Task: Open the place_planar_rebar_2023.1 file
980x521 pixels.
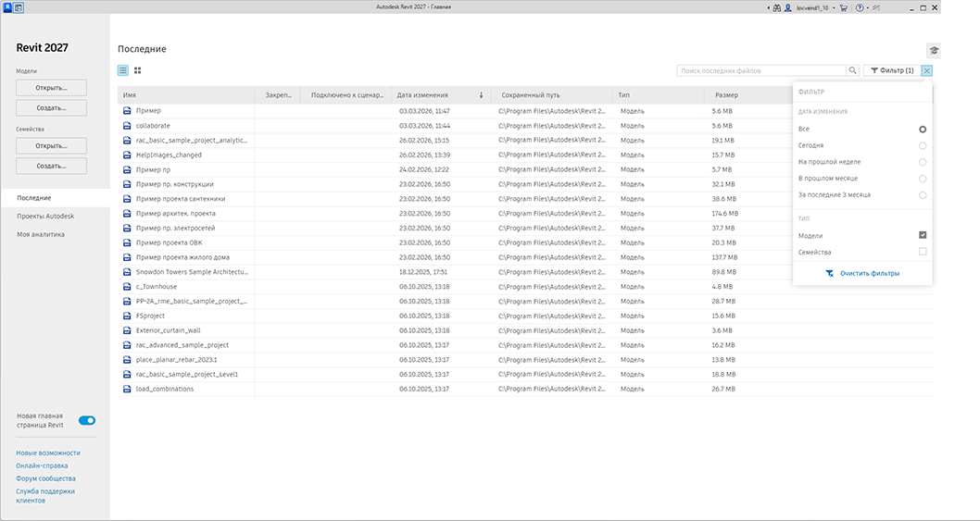Action: [x=176, y=360]
